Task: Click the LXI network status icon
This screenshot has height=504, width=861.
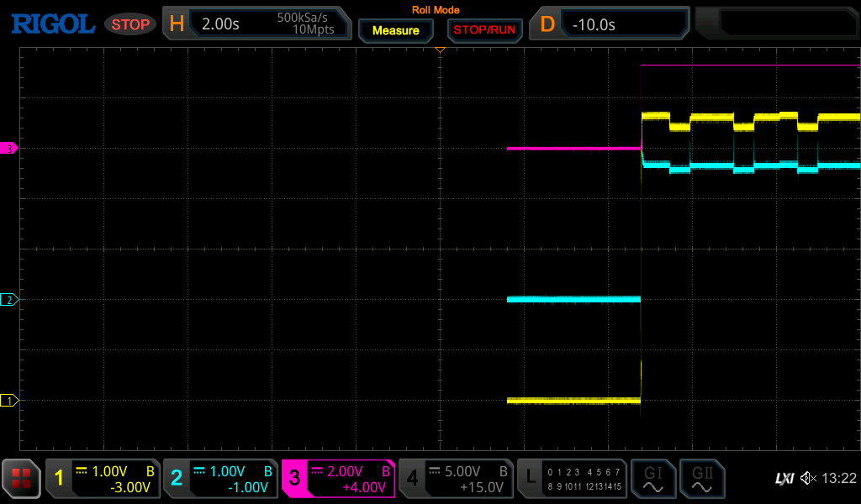Action: tap(784, 479)
